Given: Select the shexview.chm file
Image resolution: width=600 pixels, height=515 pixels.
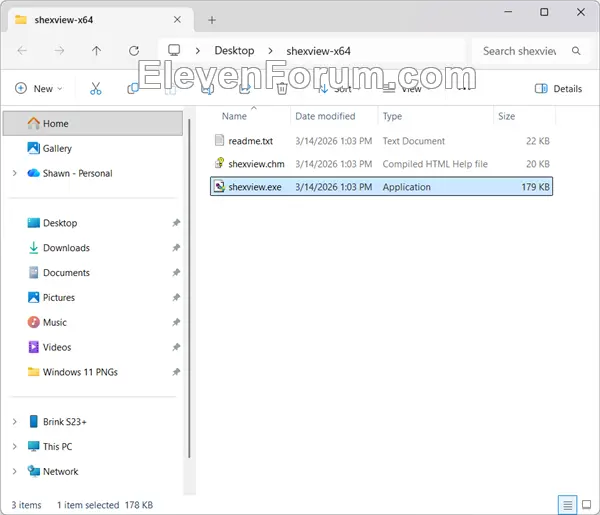Looking at the screenshot, I should point(382,164).
